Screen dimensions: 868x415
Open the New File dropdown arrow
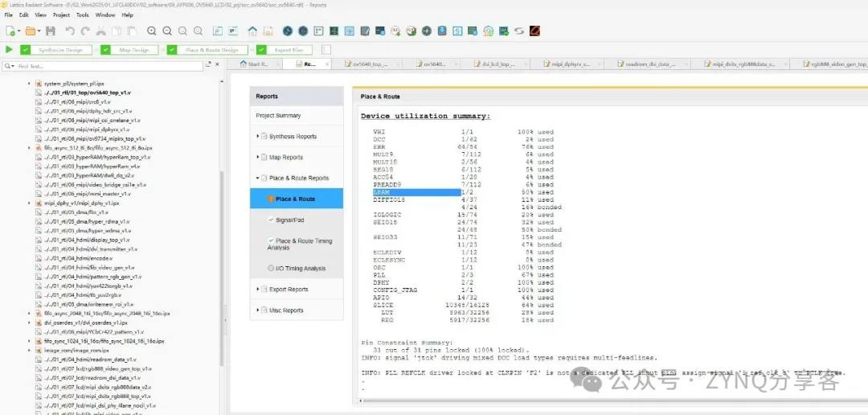click(x=18, y=31)
